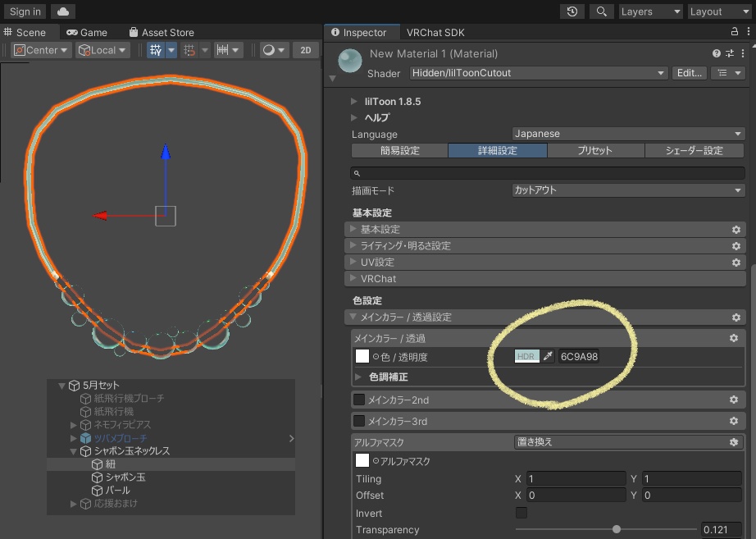
Task: Click the hex color field 6C9A98
Action: pos(579,357)
